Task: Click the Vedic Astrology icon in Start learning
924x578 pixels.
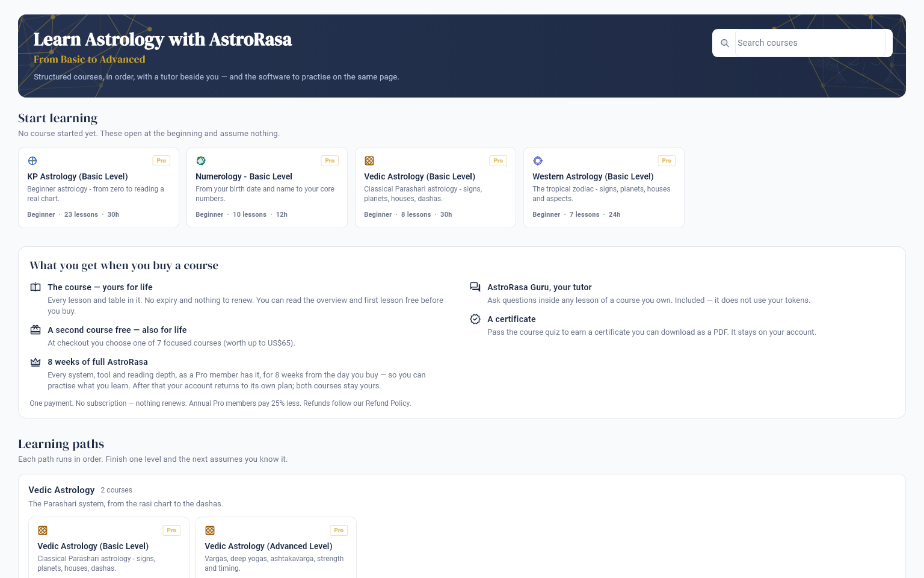Action: point(369,161)
